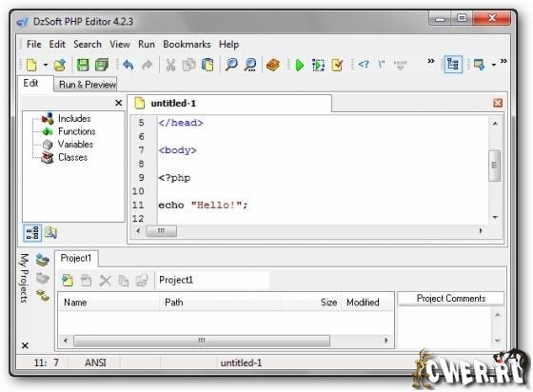The height and width of the screenshot is (392, 533).
Task: Click the echo "Hello!" code line
Action: click(203, 206)
